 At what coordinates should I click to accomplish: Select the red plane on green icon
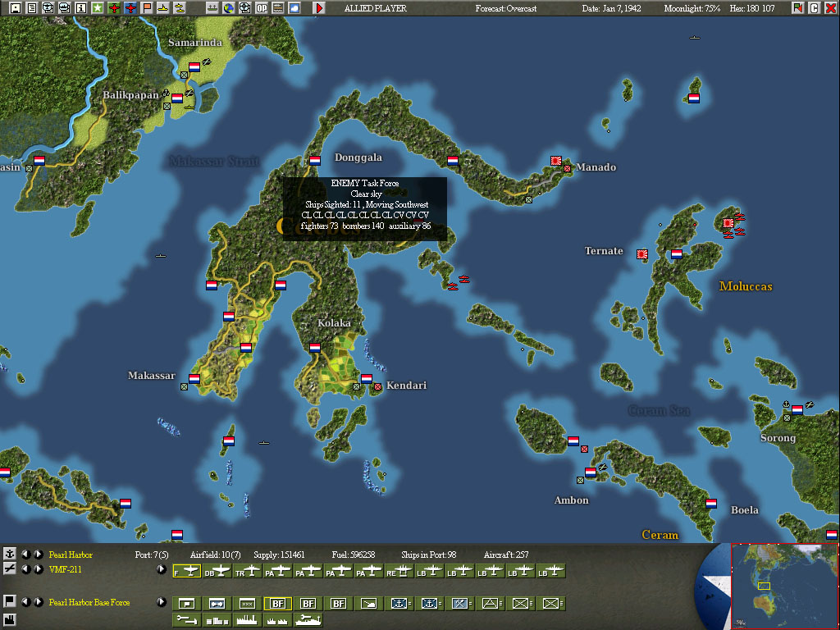point(114,8)
